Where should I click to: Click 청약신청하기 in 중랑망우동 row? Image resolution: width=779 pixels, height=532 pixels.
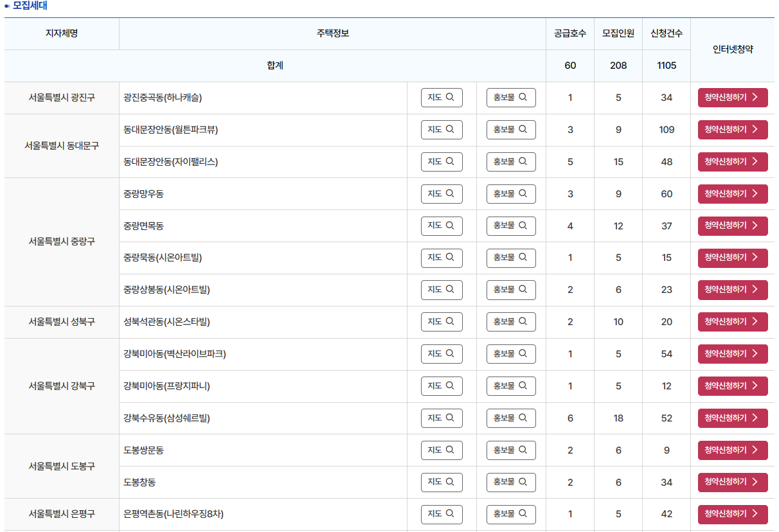(733, 194)
